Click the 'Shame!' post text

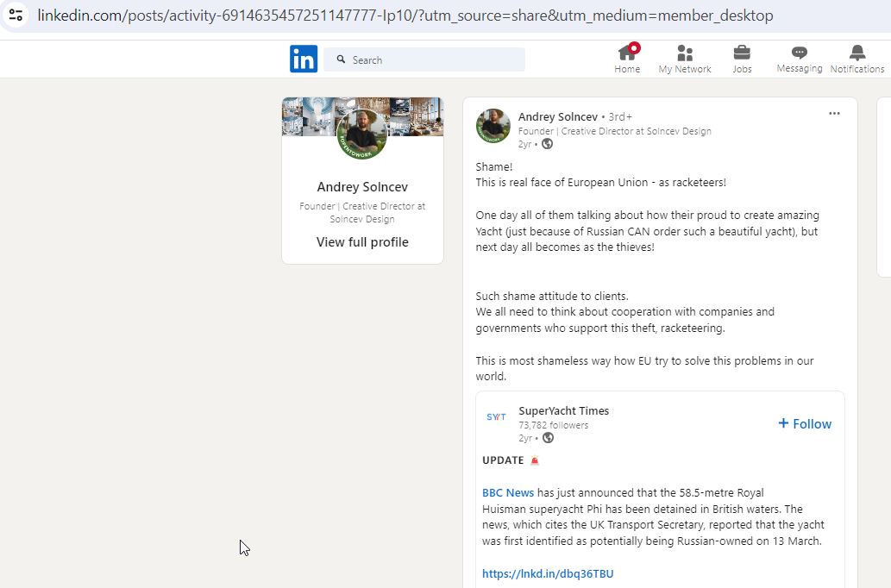coord(493,166)
